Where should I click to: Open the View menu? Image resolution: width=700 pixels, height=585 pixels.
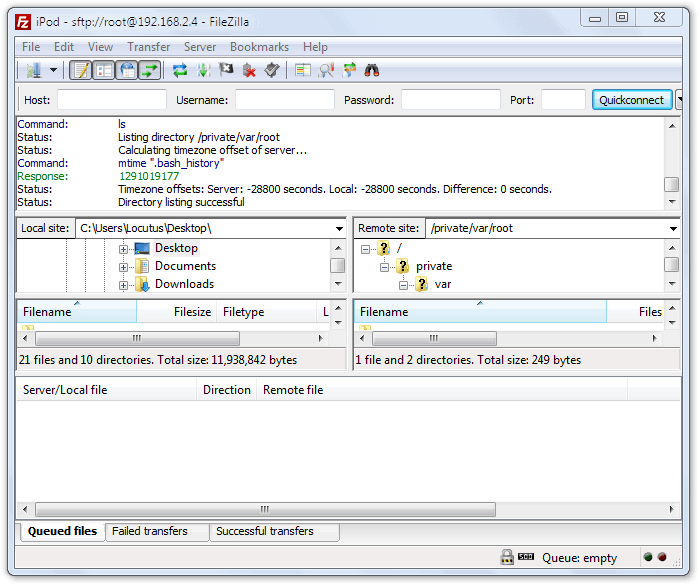100,47
